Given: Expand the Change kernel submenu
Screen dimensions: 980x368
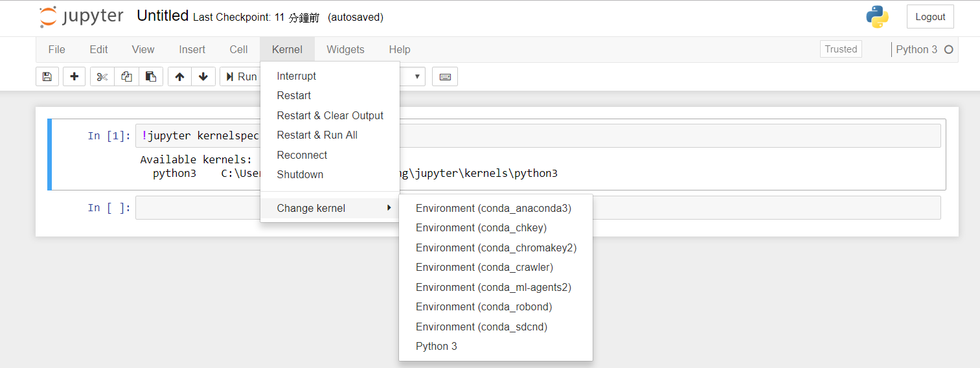Looking at the screenshot, I should 330,208.
